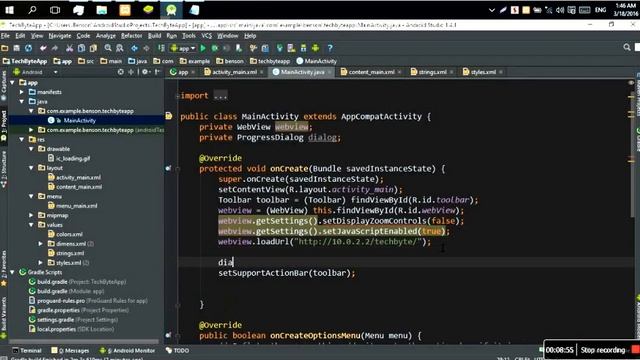Screen dimensions: 640x360
Task: Open the project panel settings gear
Action: point(145,72)
